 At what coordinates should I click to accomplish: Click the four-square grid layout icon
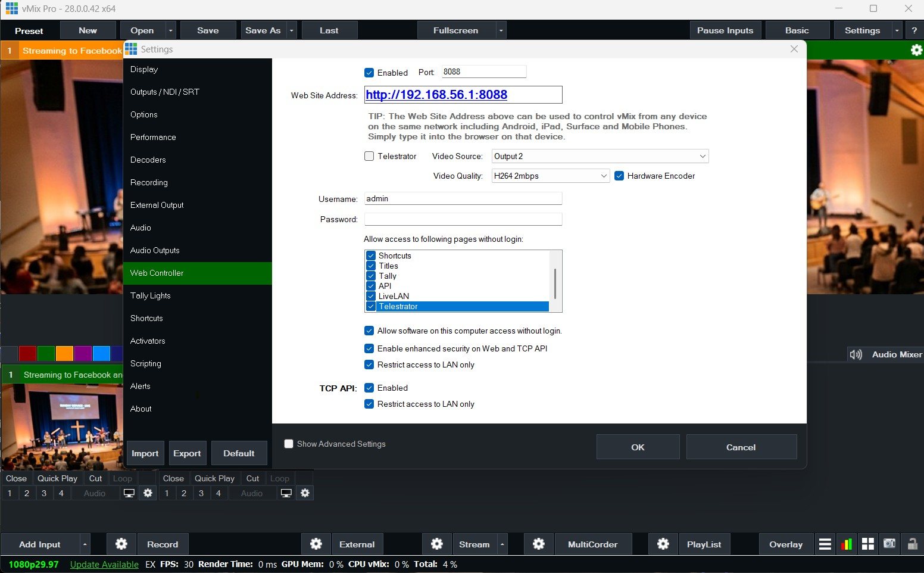tap(868, 544)
